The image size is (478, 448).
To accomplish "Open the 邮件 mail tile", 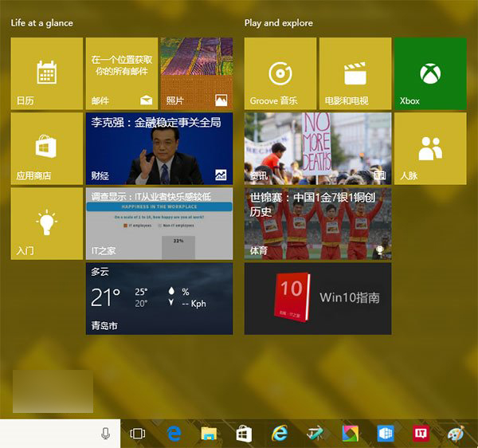I will click(122, 73).
